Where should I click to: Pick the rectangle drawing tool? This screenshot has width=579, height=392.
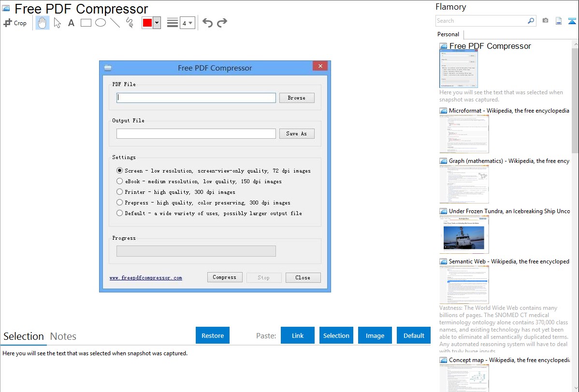(86, 23)
